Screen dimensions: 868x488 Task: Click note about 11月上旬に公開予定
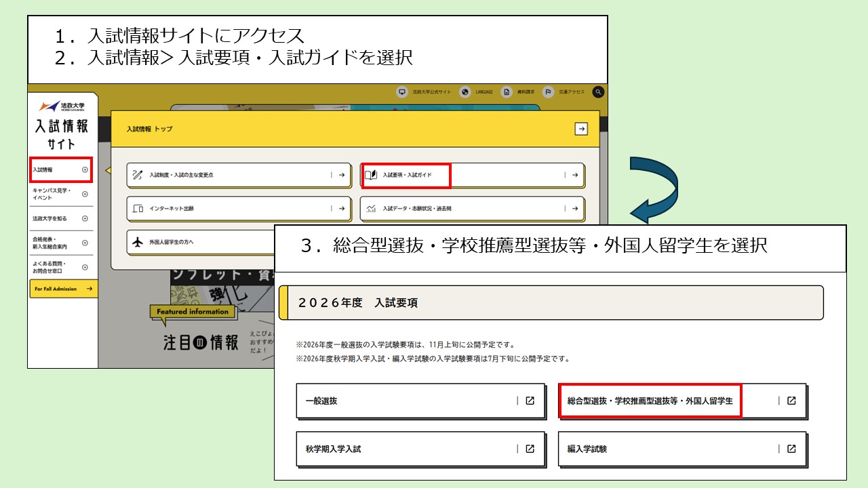[x=406, y=345]
